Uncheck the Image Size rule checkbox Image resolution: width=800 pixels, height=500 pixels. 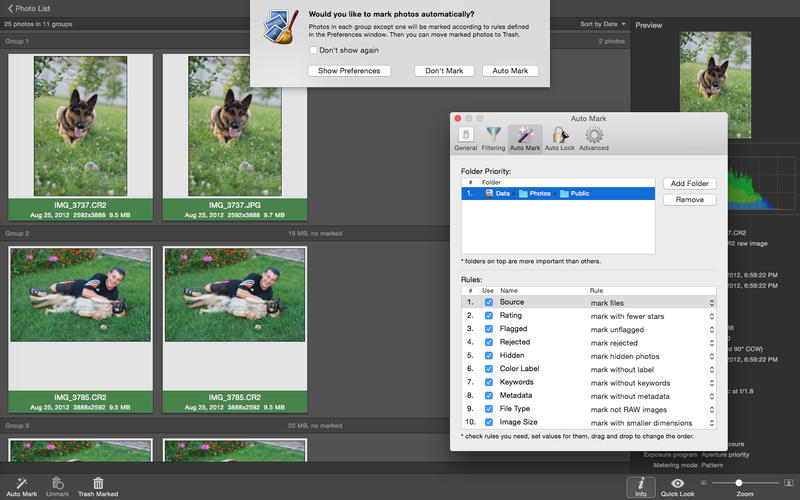489,422
